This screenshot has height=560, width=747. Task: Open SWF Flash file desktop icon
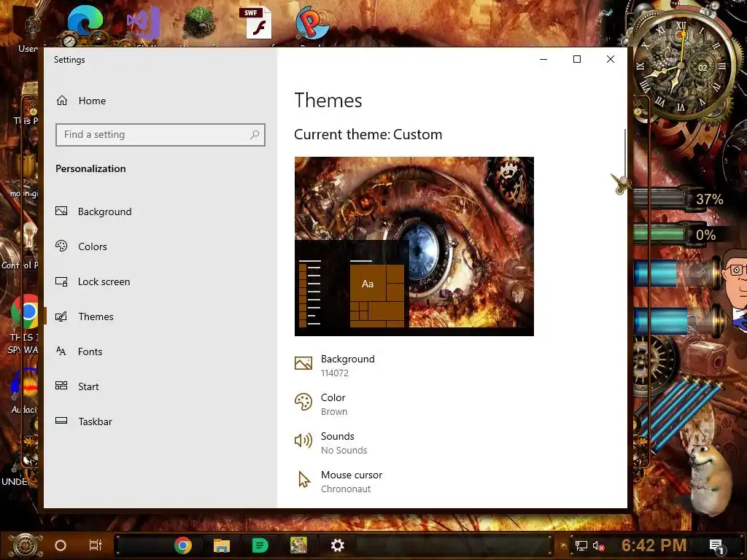tap(255, 23)
